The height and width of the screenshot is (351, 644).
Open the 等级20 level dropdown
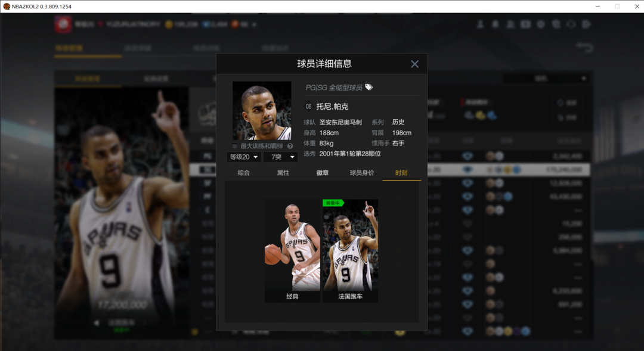click(x=243, y=157)
